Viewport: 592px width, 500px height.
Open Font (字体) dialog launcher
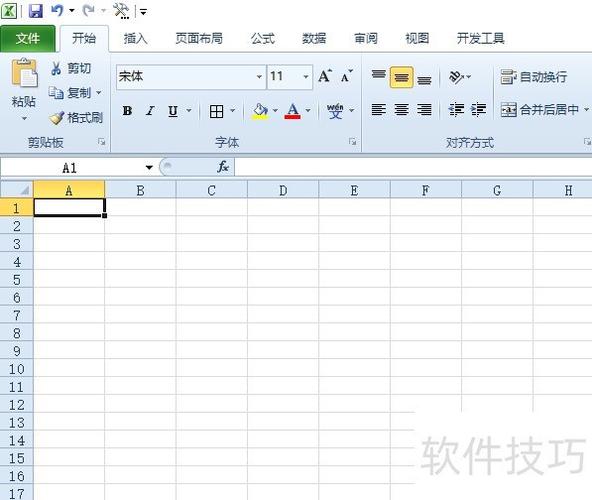352,142
